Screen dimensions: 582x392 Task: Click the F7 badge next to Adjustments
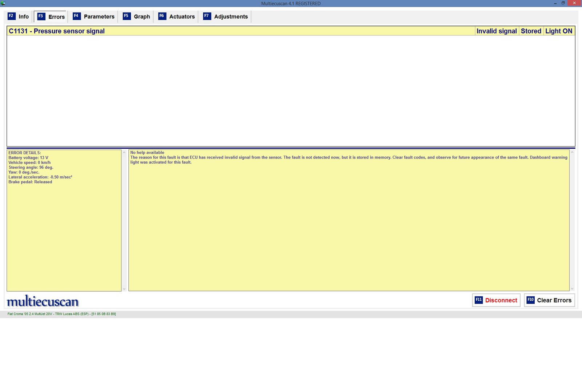tap(207, 16)
